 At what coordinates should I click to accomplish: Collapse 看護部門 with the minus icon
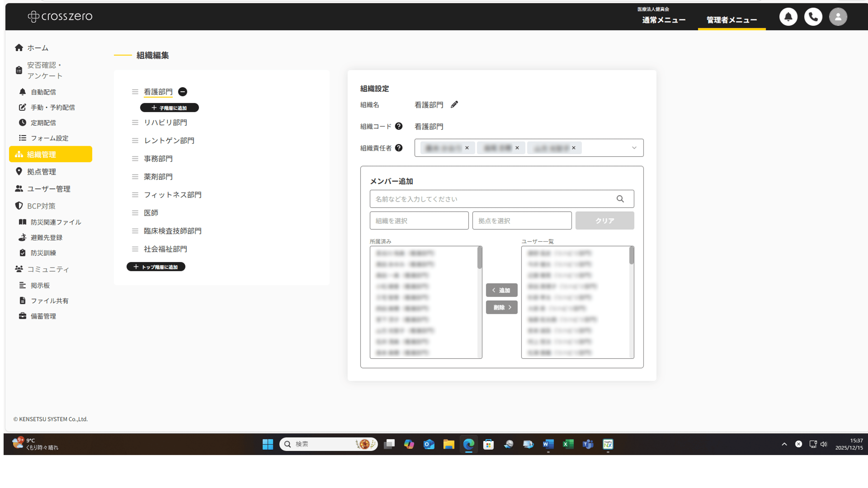[x=183, y=92]
